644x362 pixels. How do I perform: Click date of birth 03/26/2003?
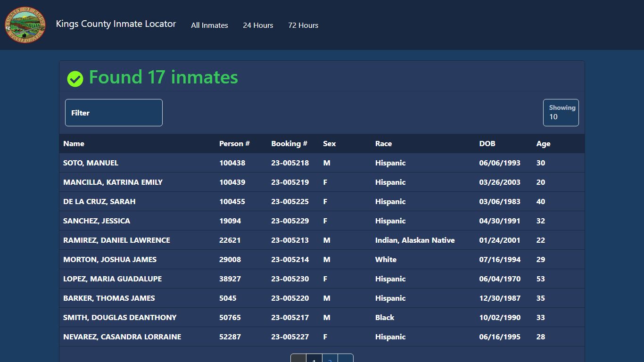(500, 182)
